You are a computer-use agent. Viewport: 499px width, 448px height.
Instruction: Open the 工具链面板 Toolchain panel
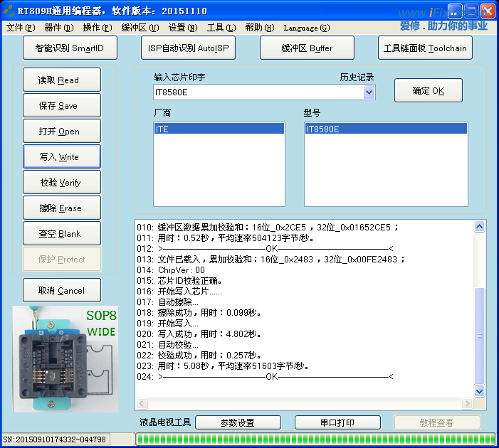click(425, 48)
